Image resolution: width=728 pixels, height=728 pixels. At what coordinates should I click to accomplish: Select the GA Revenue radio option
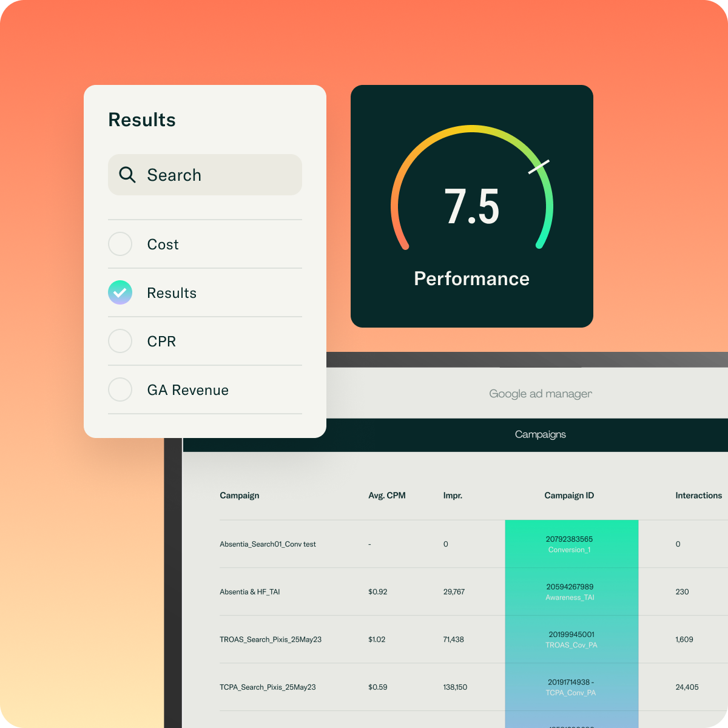tap(120, 389)
